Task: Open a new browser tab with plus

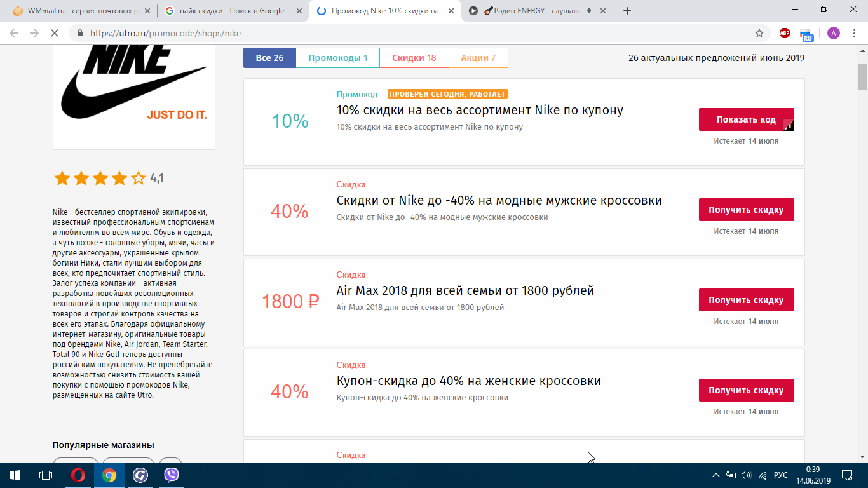Action: [x=627, y=11]
